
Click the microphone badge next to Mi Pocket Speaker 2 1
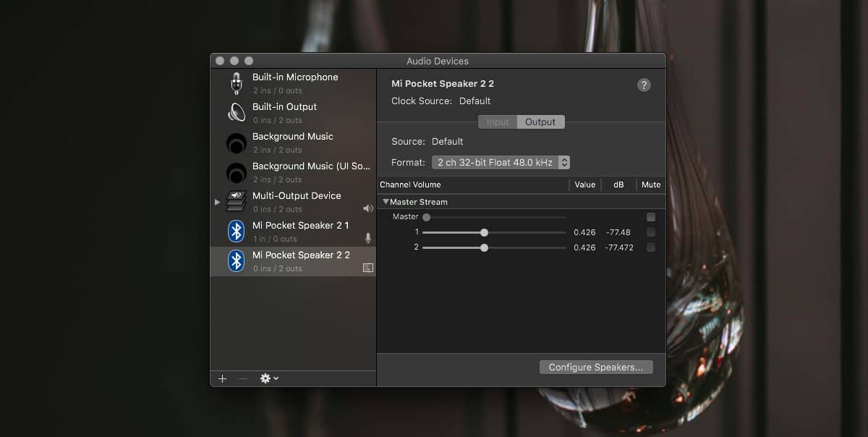click(x=368, y=237)
